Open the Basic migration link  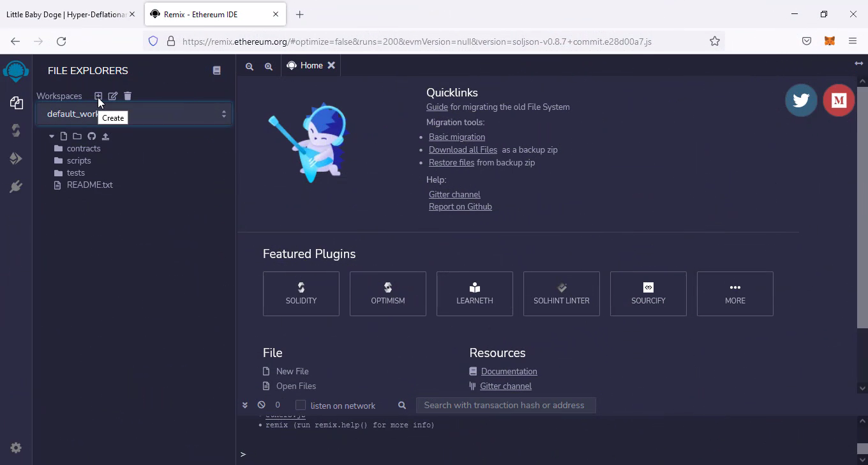(456, 137)
